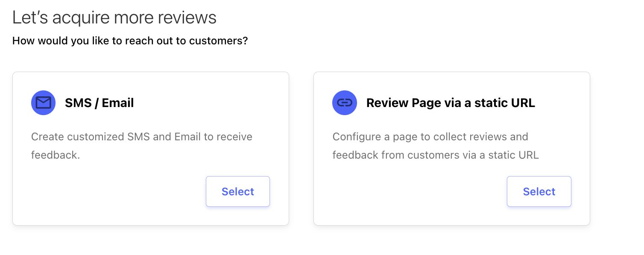Choose Select in the SMS / Email card
The width and height of the screenshot is (644, 255).
click(x=238, y=191)
